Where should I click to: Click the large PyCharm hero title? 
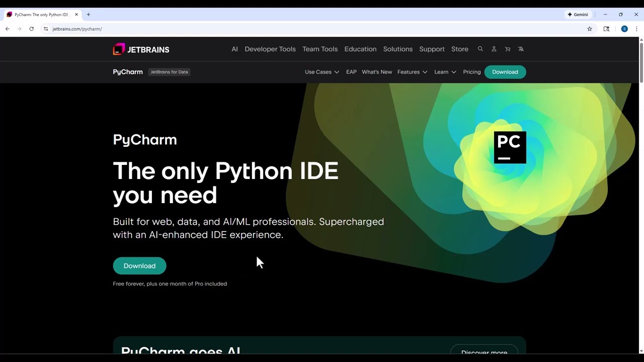coord(145,140)
